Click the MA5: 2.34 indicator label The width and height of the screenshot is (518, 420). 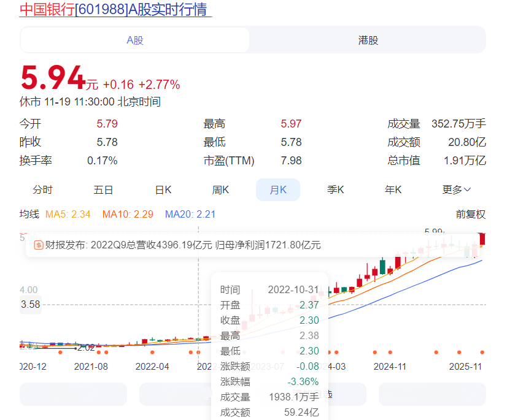(x=68, y=214)
